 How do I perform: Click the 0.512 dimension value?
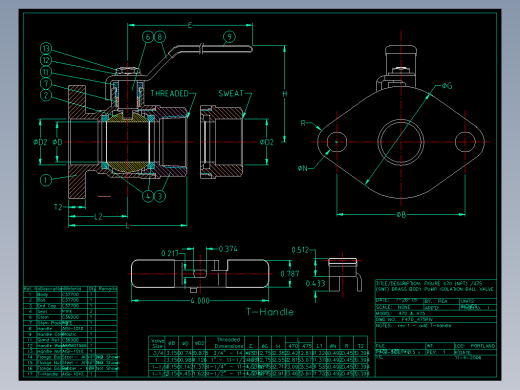coord(300,250)
